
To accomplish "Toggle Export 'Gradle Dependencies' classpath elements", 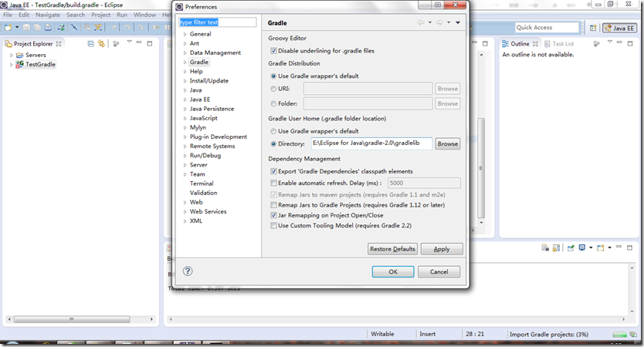I will (273, 171).
